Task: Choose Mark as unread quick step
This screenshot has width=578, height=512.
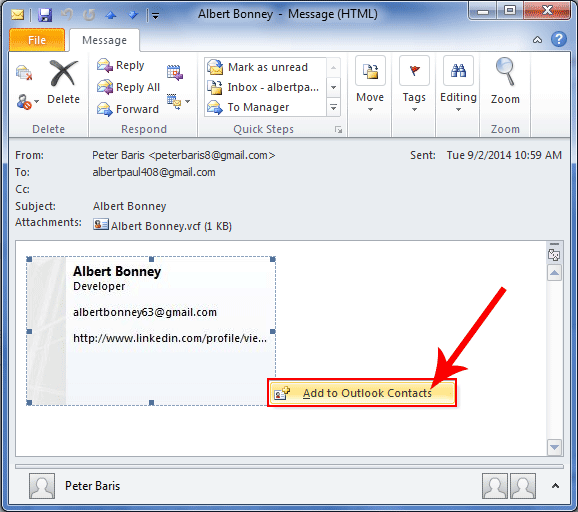Action: tap(265, 67)
